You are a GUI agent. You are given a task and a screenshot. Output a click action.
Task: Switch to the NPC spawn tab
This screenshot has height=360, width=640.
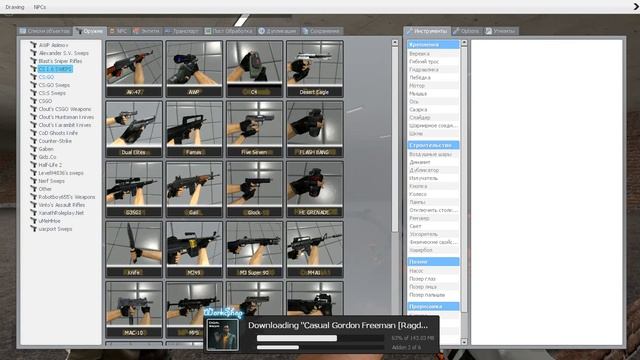click(x=118, y=31)
